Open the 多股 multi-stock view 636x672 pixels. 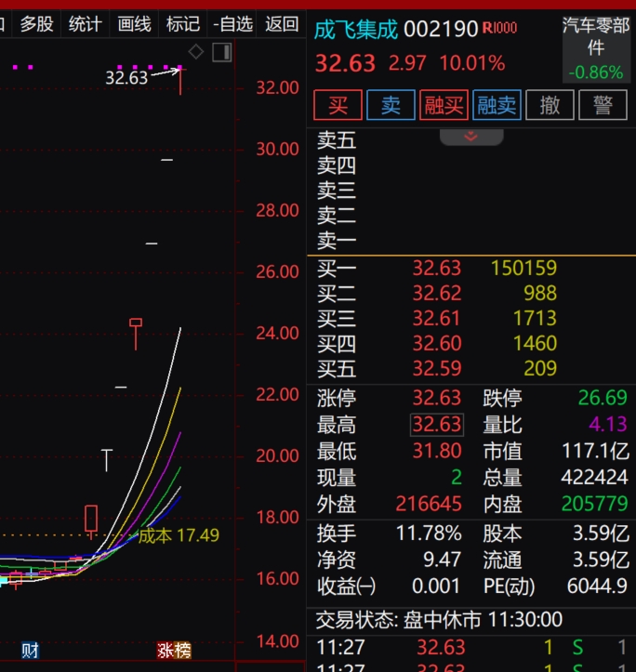click(x=37, y=24)
